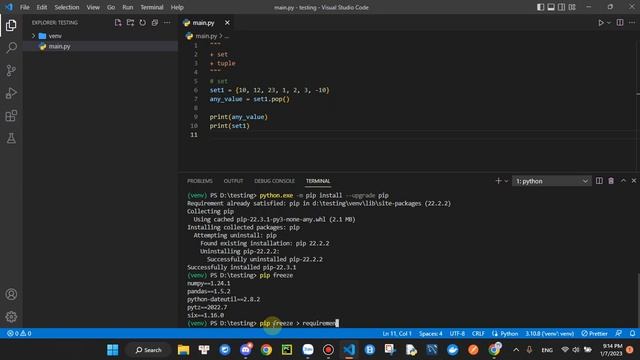Select the Terminal panel tab
Screen dimensions: 640x360
[x=318, y=181]
